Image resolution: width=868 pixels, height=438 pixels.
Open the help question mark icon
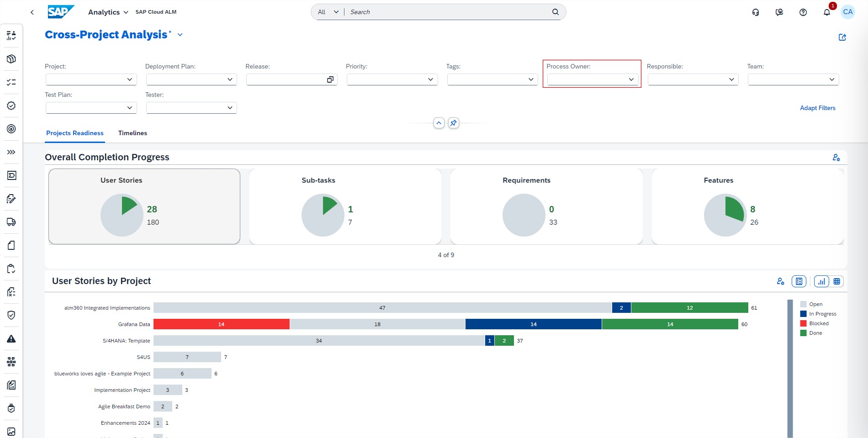803,12
